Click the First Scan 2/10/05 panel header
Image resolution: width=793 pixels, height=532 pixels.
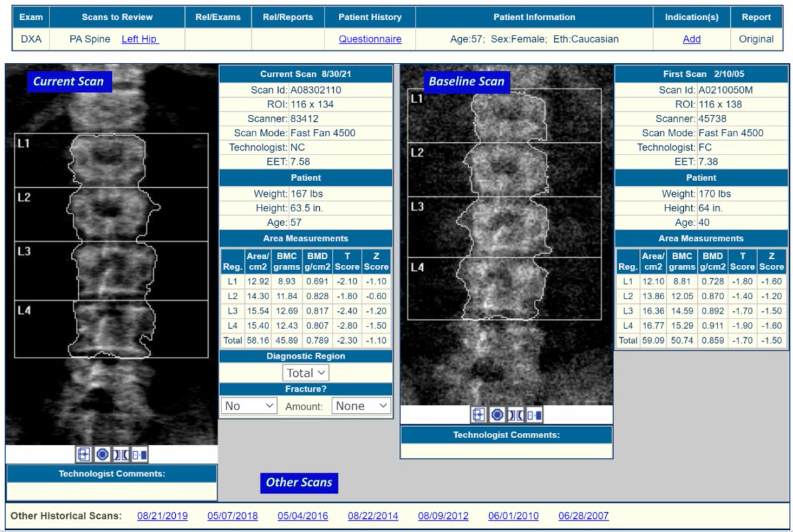701,74
